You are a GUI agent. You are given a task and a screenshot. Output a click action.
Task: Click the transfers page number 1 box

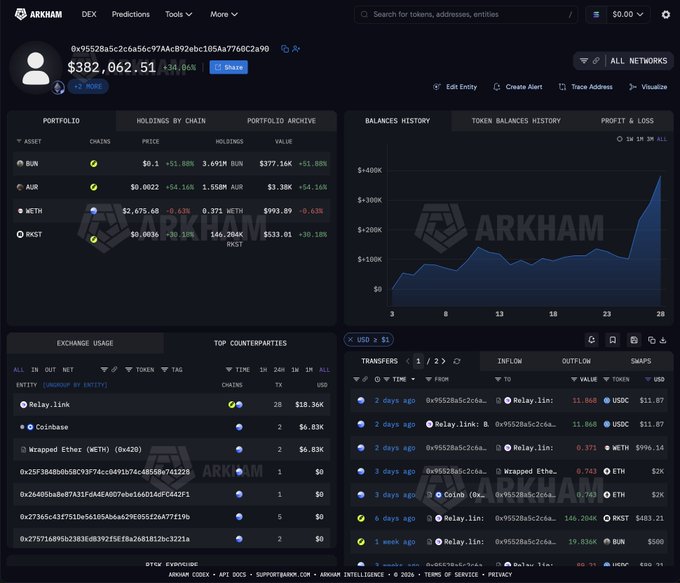[x=418, y=361]
